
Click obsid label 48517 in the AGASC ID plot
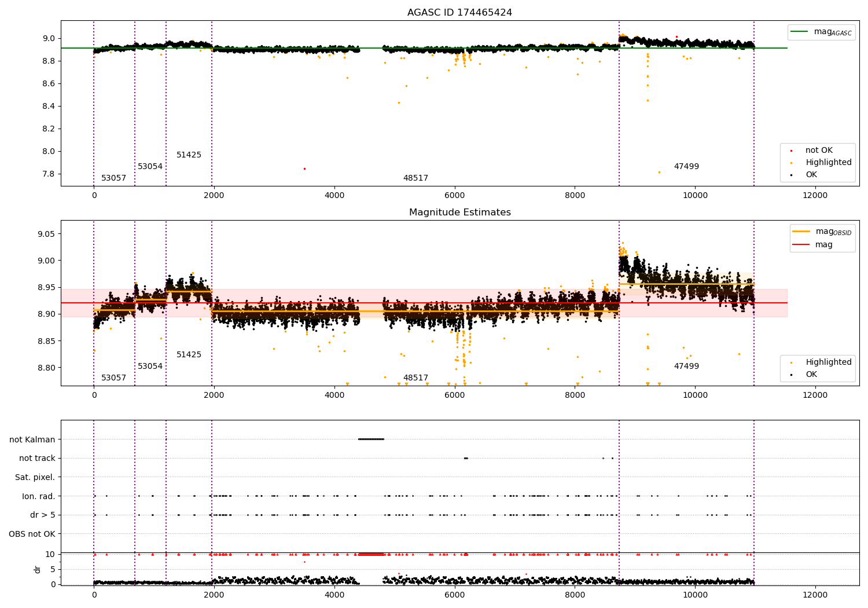[x=415, y=178]
